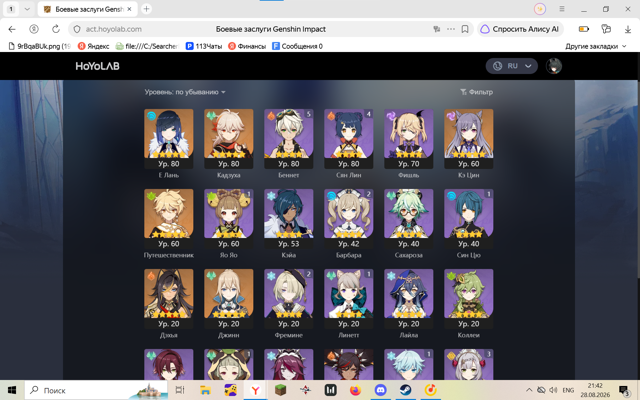Open the Yandex account icon next to back
The height and width of the screenshot is (400, 640).
[34, 29]
